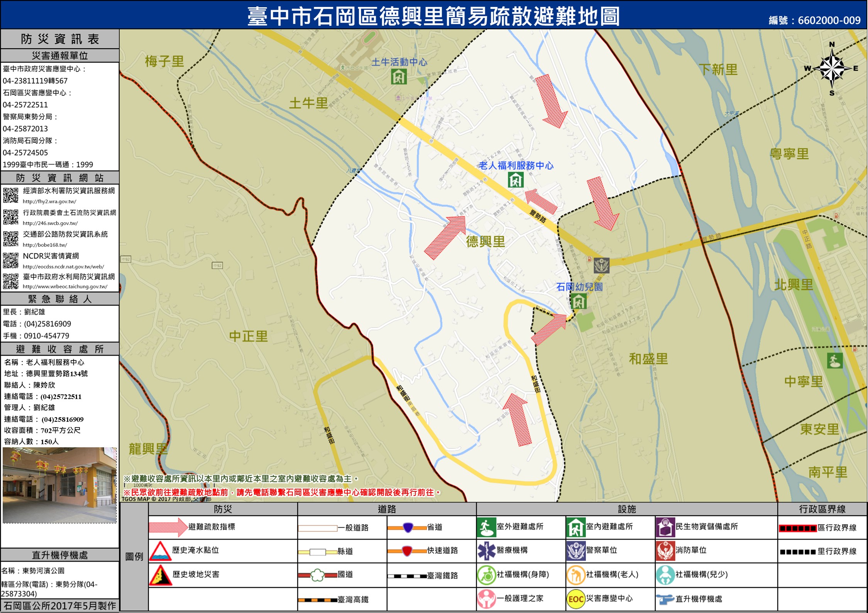Open the 246.swcb.gov.tw debris flow link
The height and width of the screenshot is (613, 868).
click(50, 223)
